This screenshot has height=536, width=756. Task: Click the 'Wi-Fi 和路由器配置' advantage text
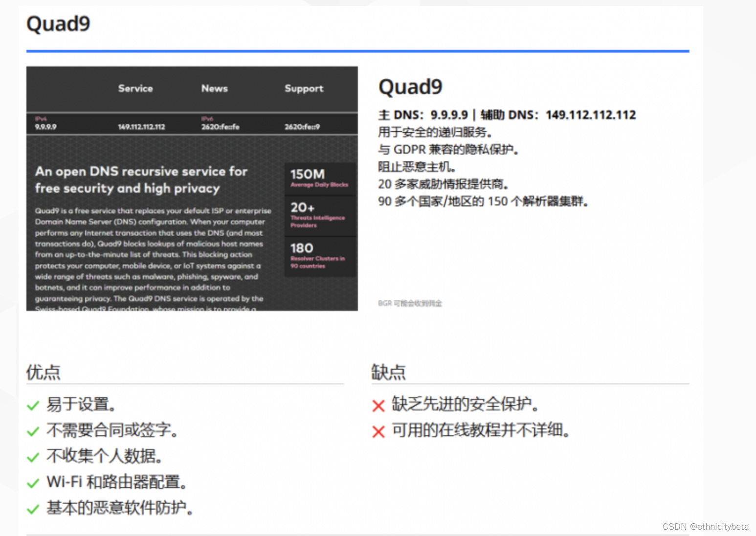pos(117,482)
